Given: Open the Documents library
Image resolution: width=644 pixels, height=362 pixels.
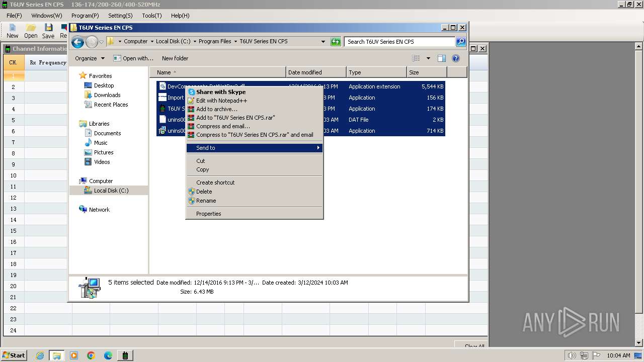Looking at the screenshot, I should [108, 133].
